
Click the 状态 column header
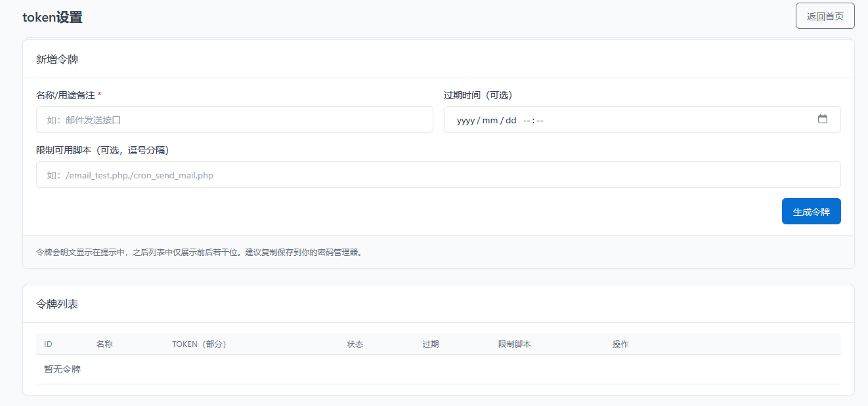pyautogui.click(x=355, y=344)
